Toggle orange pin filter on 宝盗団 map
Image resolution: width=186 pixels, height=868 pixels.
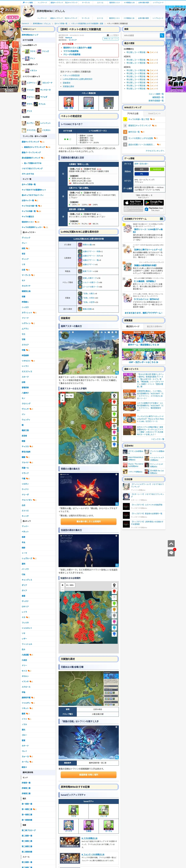pyautogui.click(x=114, y=610)
